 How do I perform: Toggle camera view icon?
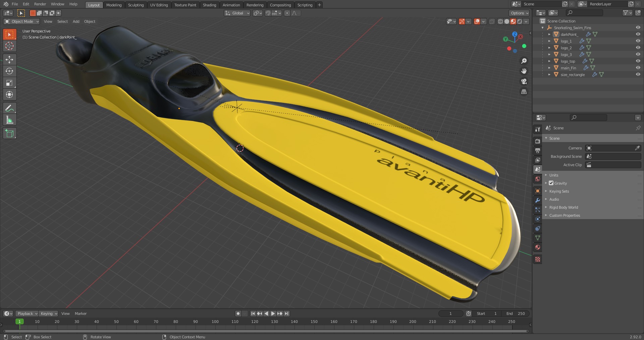524,81
